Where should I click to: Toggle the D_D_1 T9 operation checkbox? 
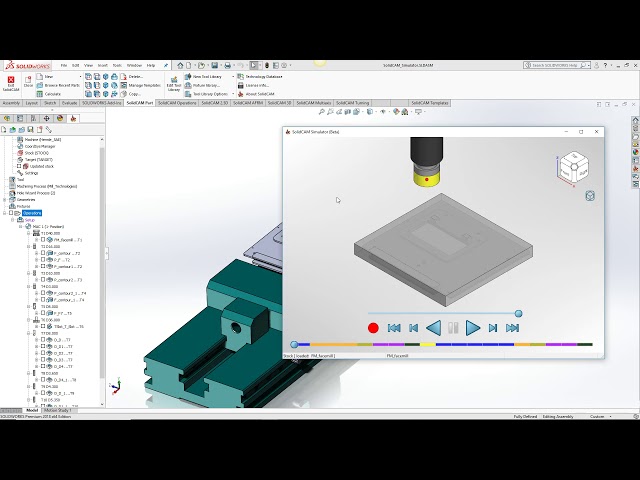[43, 393]
